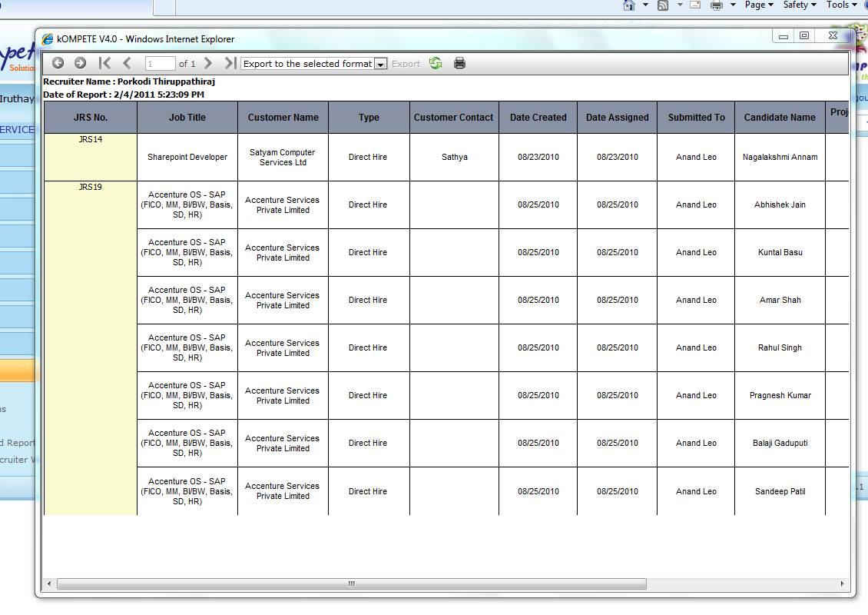Select the JRS14 cell

[x=91, y=157]
